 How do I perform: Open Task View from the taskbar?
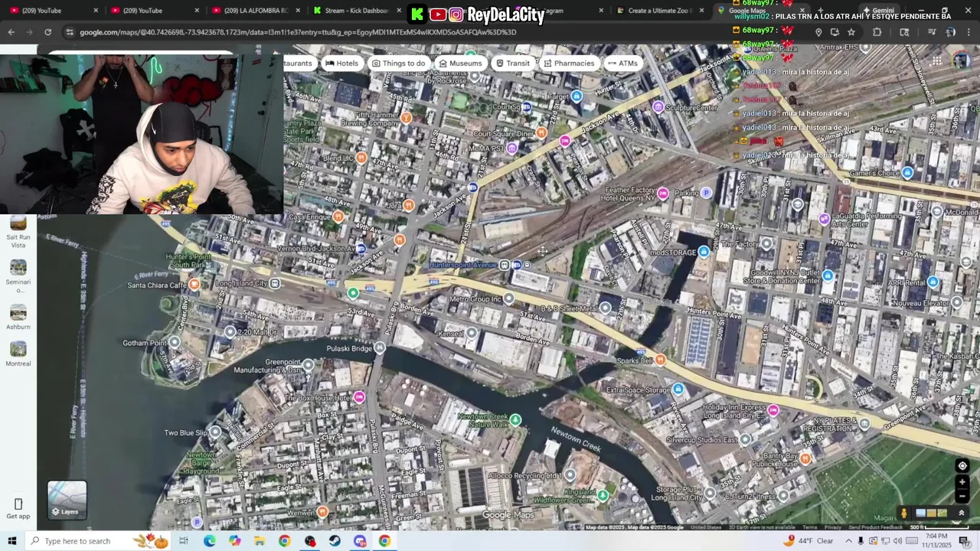coord(184,541)
